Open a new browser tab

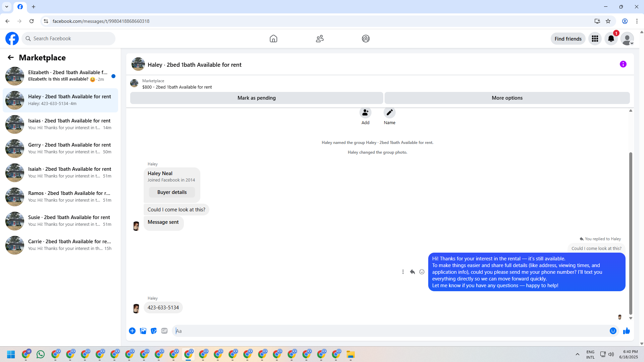click(34, 7)
